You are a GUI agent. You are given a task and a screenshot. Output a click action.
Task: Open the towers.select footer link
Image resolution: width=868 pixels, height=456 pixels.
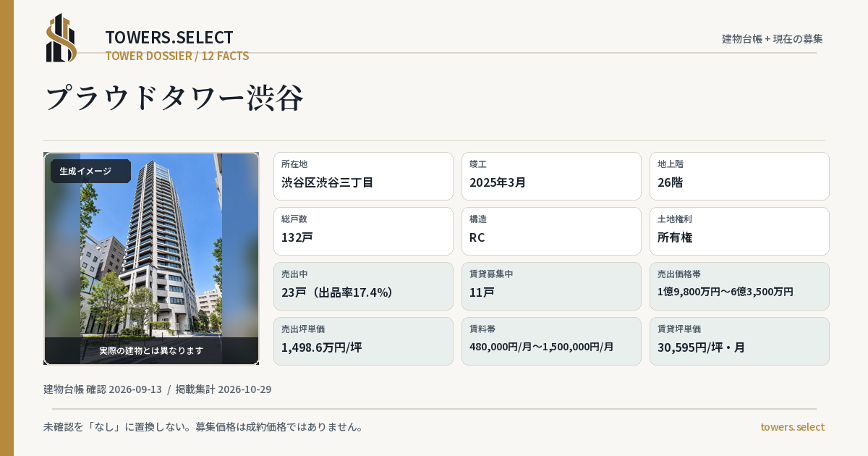click(x=792, y=427)
